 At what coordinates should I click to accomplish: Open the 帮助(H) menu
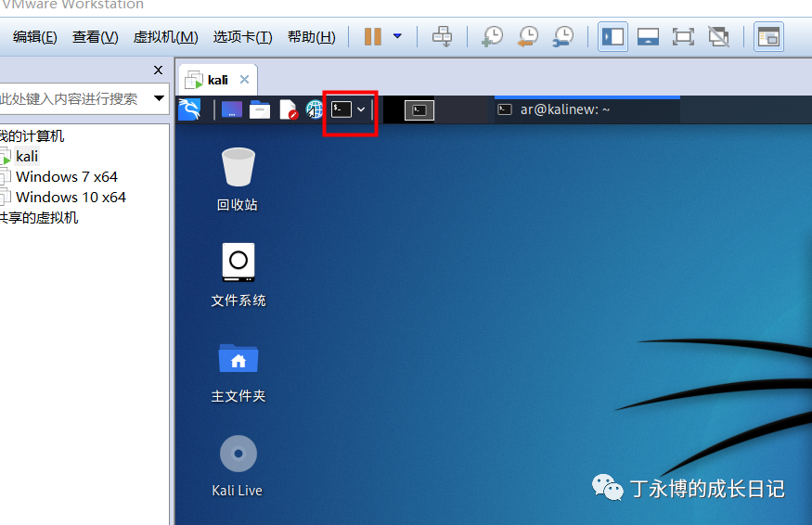tap(311, 37)
